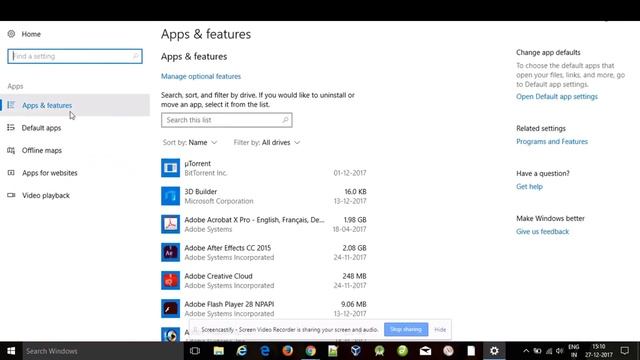Open the Action Center notifications icon
The width and height of the screenshot is (640, 360).
pyautogui.click(x=624, y=351)
